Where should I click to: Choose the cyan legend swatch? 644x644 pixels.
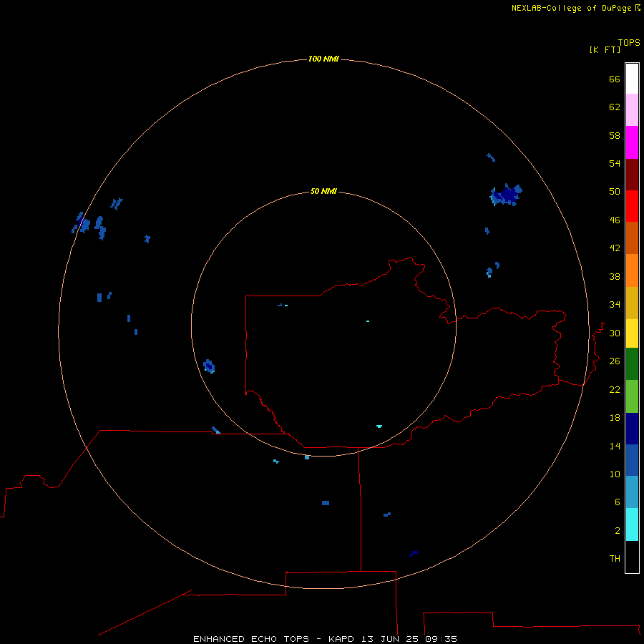pyautogui.click(x=632, y=525)
